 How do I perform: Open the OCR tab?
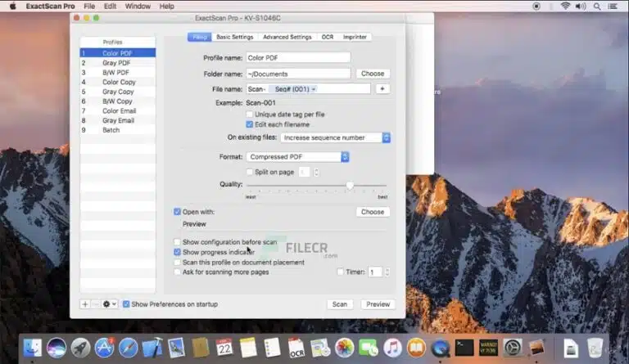[x=328, y=37]
